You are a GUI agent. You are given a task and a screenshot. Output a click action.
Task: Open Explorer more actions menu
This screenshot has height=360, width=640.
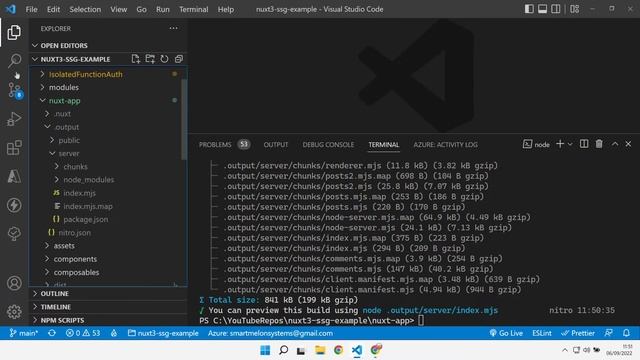tap(173, 28)
